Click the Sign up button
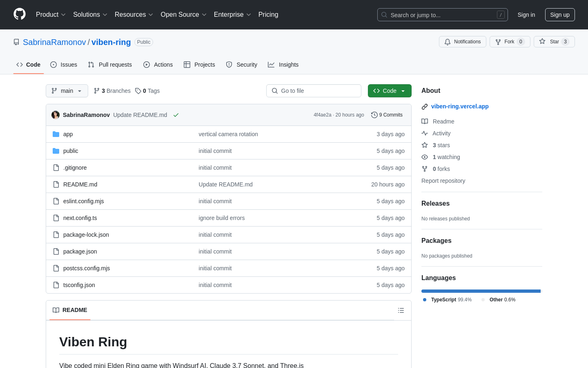This screenshot has width=588, height=368. (560, 15)
